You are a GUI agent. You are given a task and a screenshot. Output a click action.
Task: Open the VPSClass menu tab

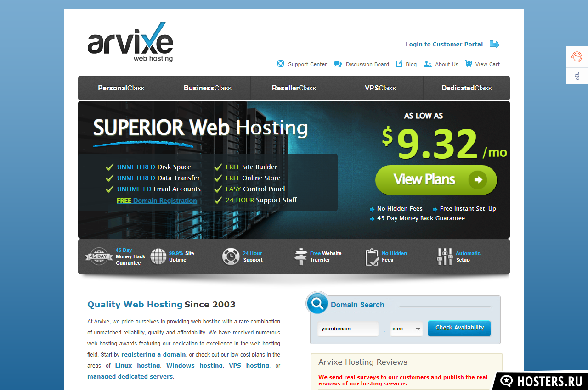tap(380, 88)
